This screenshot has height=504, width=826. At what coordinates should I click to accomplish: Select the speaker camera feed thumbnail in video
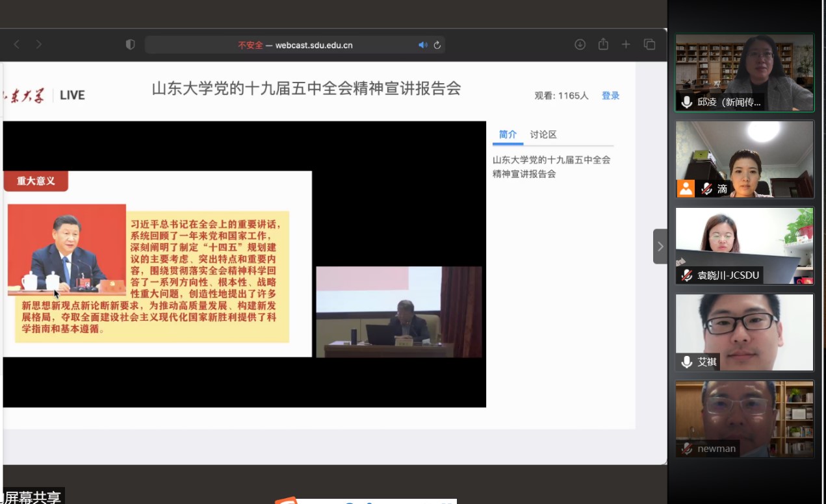[x=398, y=312]
